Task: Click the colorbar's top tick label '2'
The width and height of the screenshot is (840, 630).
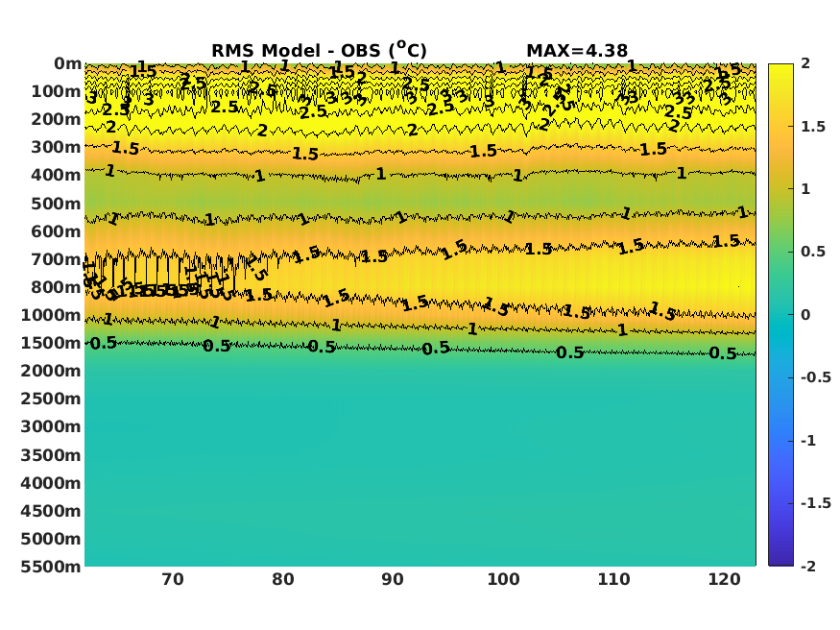Action: click(805, 63)
